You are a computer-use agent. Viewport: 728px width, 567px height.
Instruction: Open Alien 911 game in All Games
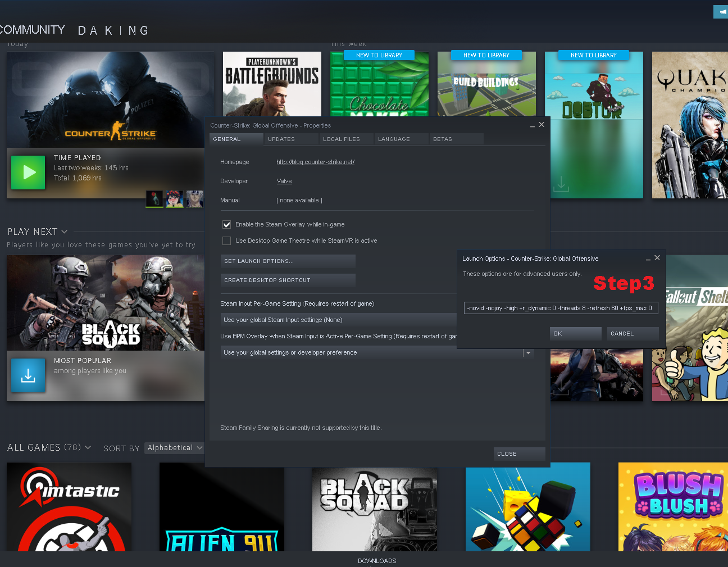pyautogui.click(x=221, y=507)
